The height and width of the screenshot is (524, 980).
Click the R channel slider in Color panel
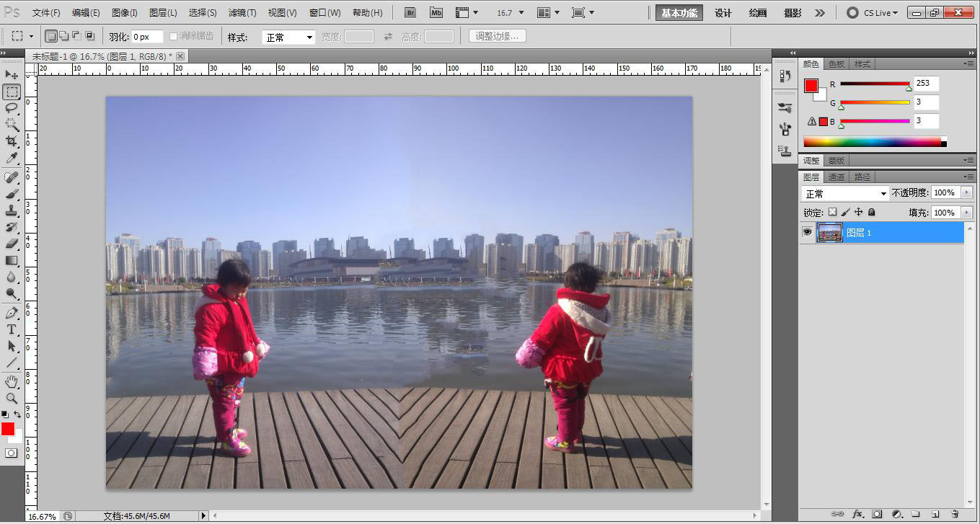point(875,84)
